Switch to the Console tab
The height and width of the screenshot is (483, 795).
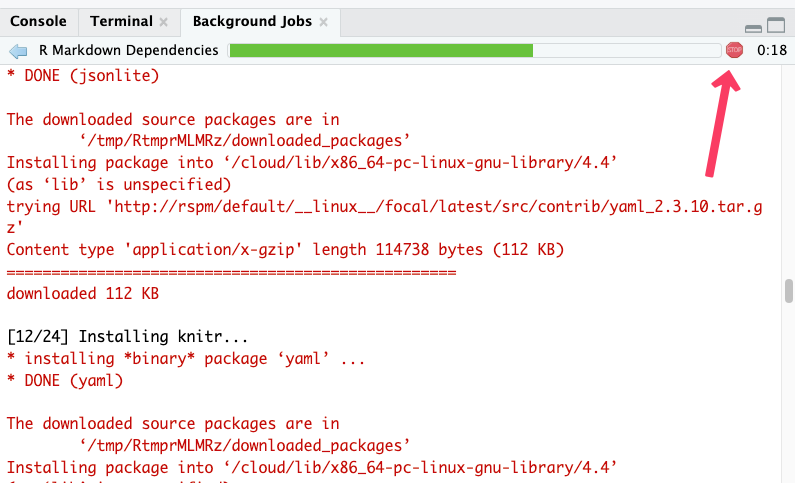[x=38, y=21]
